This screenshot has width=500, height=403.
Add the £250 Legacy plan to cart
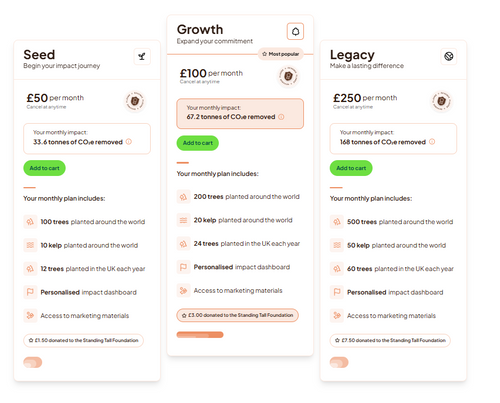tap(351, 168)
